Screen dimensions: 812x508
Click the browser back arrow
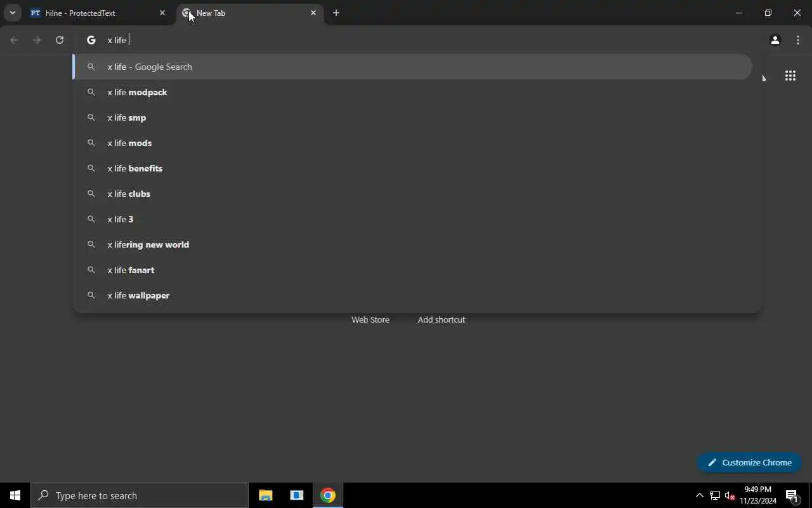coord(14,40)
